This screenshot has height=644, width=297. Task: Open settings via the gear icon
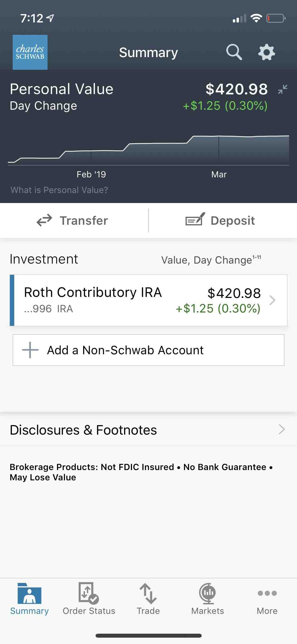(266, 52)
